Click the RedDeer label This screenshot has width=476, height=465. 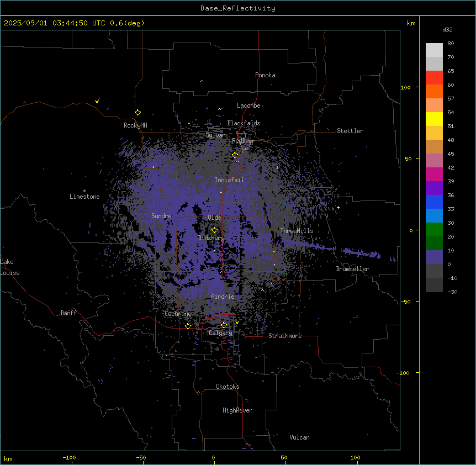point(243,141)
